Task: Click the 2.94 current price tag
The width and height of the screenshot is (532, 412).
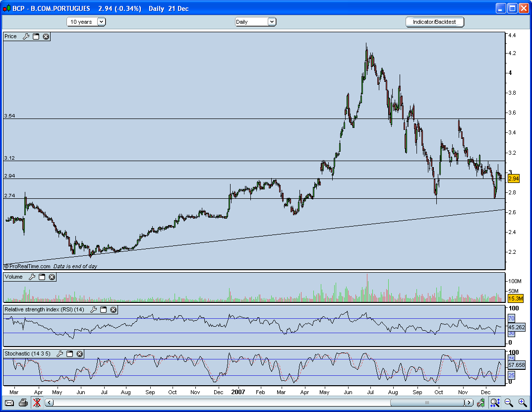Action: pos(513,178)
